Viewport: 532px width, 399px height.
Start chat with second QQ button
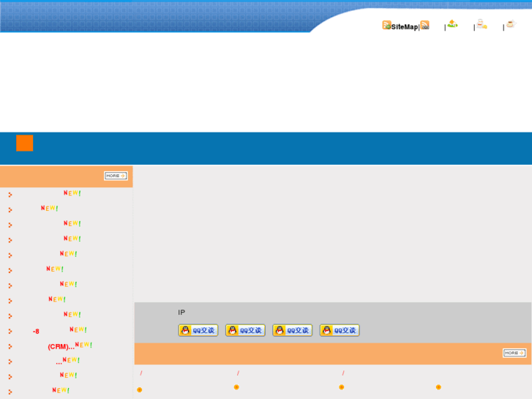pos(245,330)
